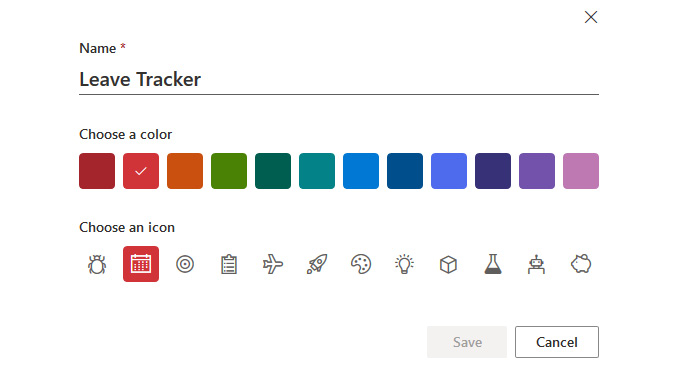Choose the pink color swatch

[x=581, y=171]
